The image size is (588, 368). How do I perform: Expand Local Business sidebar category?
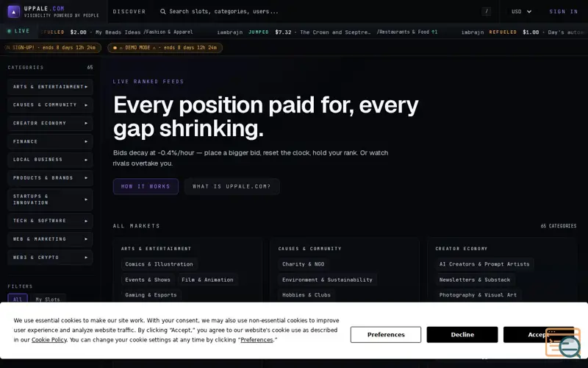coord(50,160)
